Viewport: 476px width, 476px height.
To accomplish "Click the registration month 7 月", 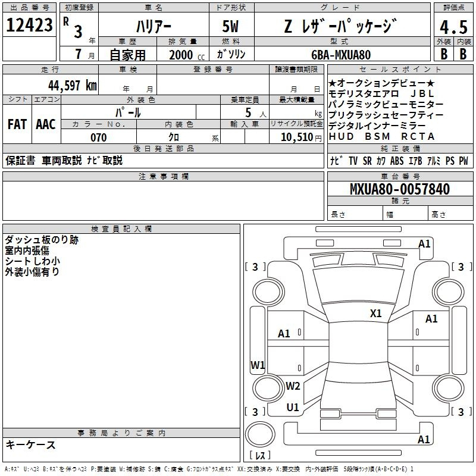I will tap(84, 54).
